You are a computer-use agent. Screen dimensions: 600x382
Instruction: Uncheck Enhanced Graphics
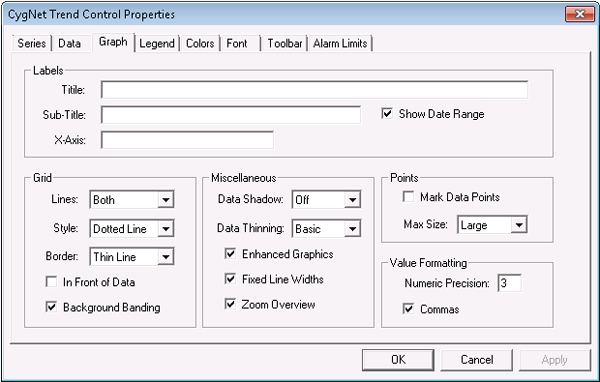click(x=230, y=254)
